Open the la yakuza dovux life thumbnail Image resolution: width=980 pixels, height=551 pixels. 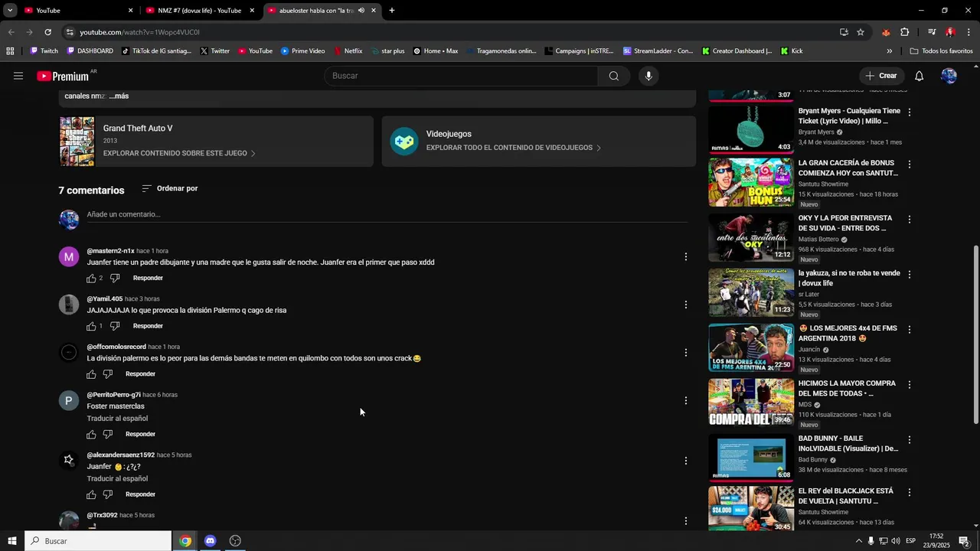coord(751,292)
